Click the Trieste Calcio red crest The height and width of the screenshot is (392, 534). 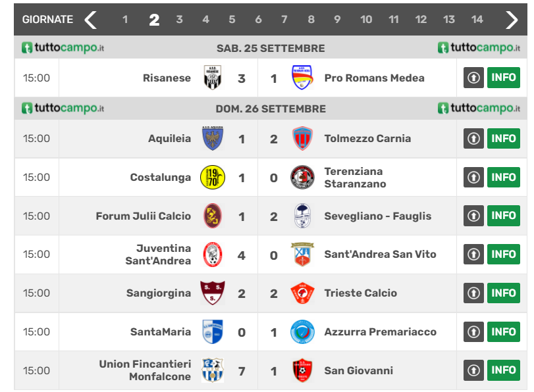coord(302,293)
